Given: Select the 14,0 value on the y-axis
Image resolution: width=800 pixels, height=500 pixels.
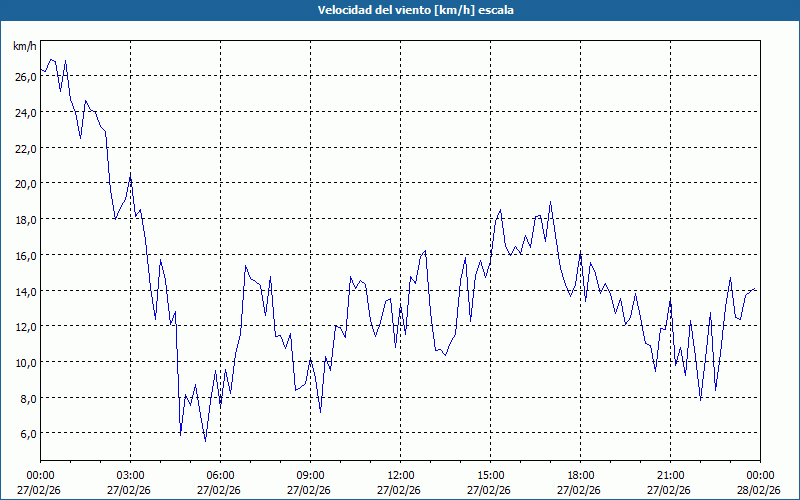Looking at the screenshot, I should [25, 291].
